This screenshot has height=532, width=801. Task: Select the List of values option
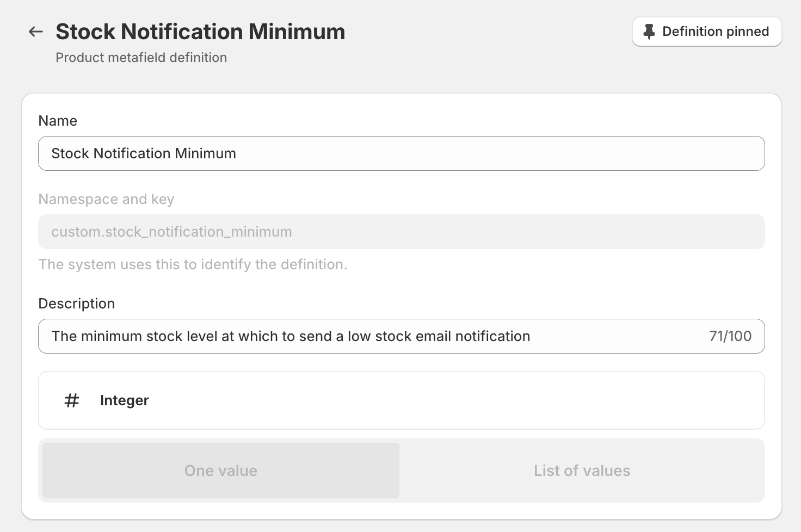(582, 471)
